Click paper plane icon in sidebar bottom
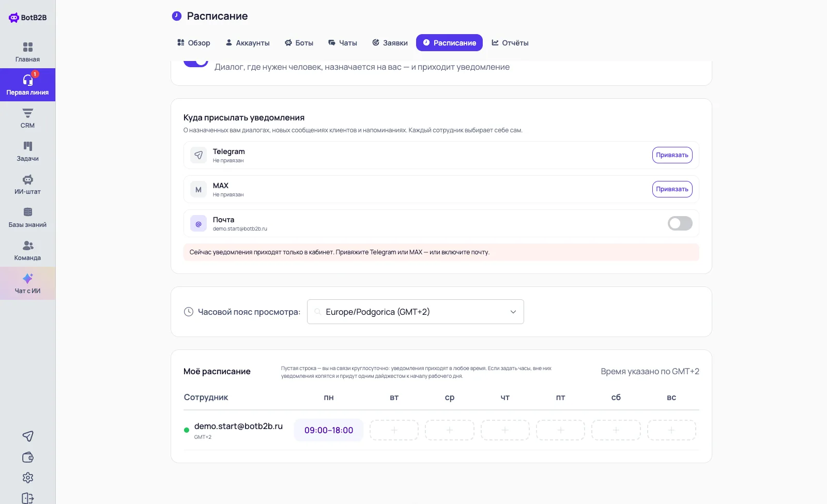This screenshot has height=504, width=827. coord(28,436)
